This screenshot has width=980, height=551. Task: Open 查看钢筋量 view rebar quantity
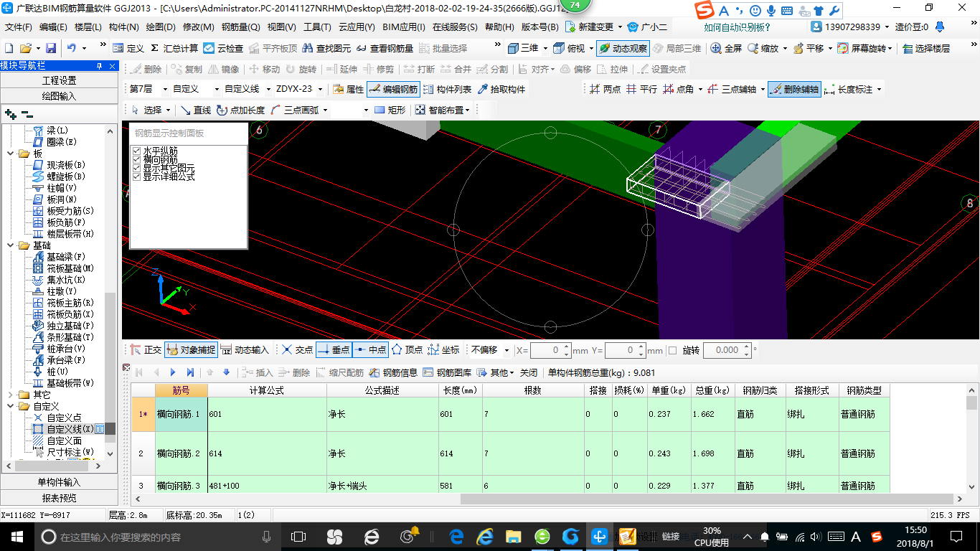[384, 48]
